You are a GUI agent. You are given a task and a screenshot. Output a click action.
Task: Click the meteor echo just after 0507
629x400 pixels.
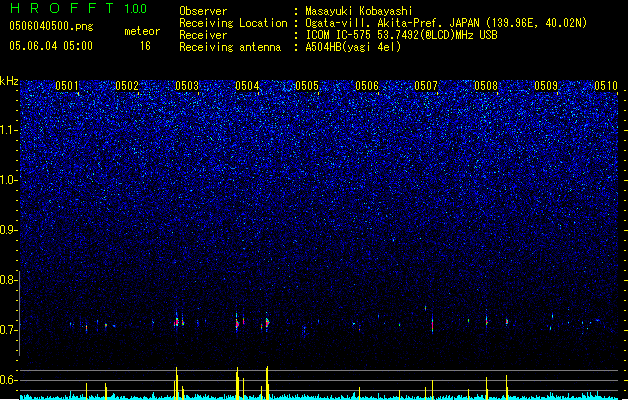(x=432, y=323)
